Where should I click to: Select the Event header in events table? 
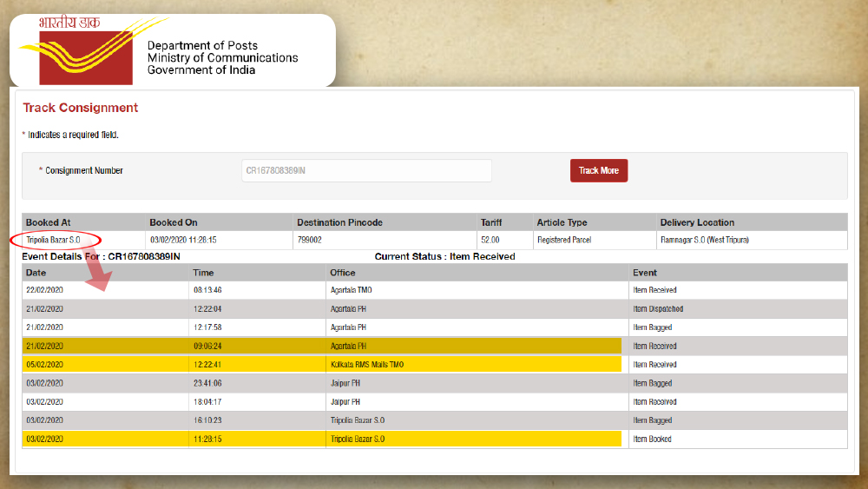coord(645,273)
